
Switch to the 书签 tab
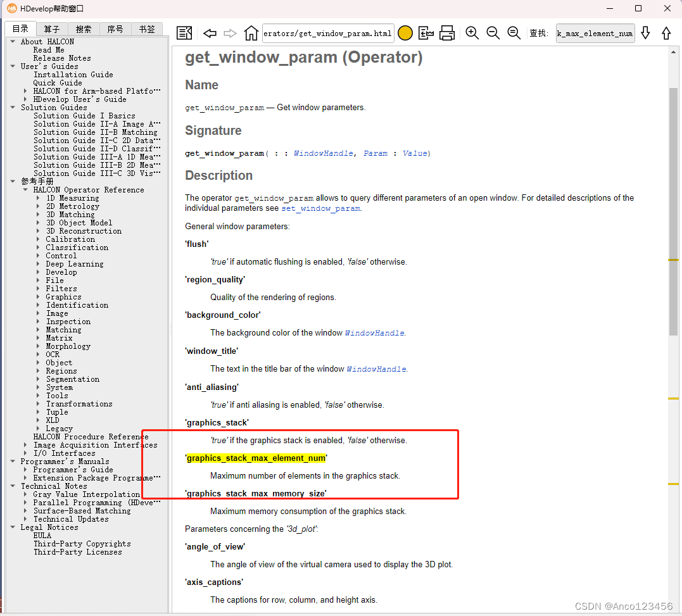[x=147, y=29]
